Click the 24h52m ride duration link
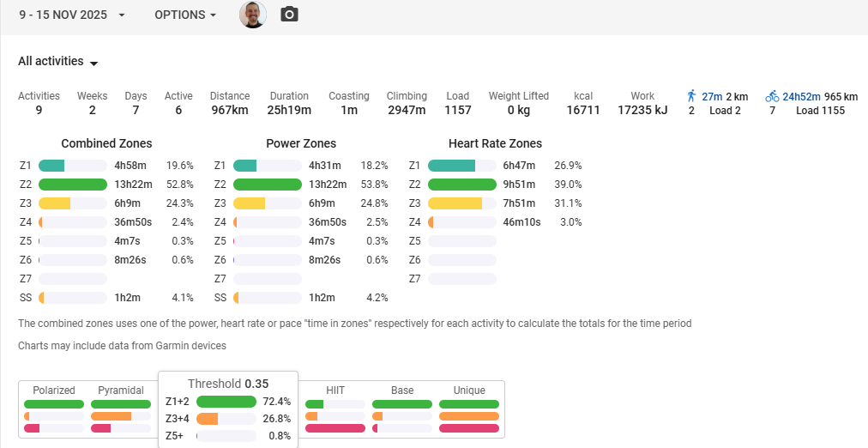The height and width of the screenshot is (448, 868). (x=801, y=97)
